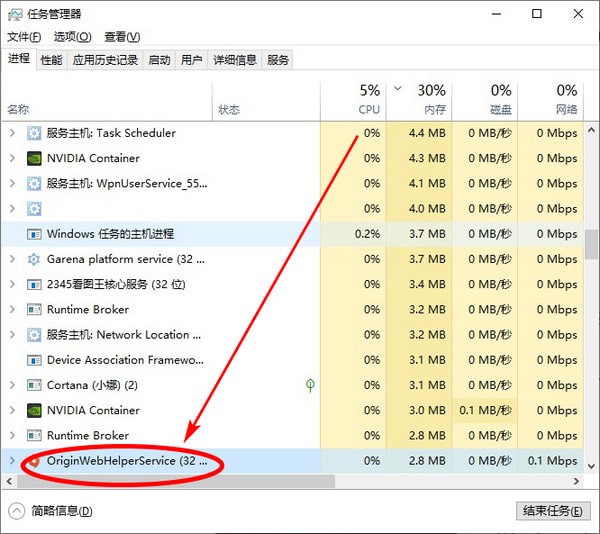Image resolution: width=600 pixels, height=534 pixels.
Task: Expand the Garena platform service row
Action: 12,259
